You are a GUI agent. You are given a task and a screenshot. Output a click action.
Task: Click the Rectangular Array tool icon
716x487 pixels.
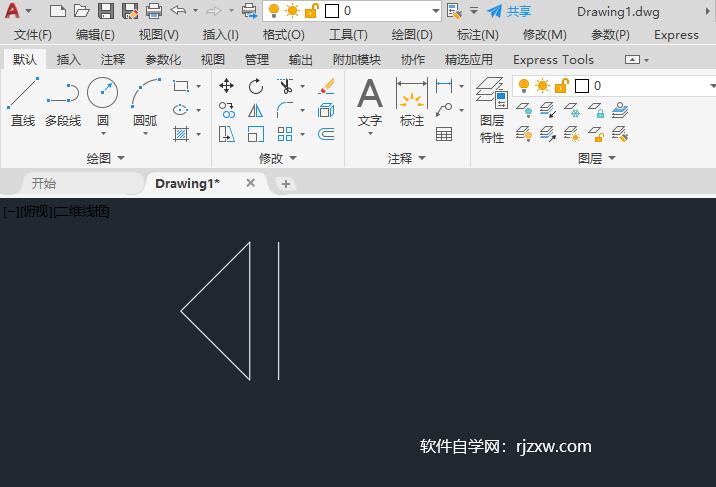tap(285, 134)
